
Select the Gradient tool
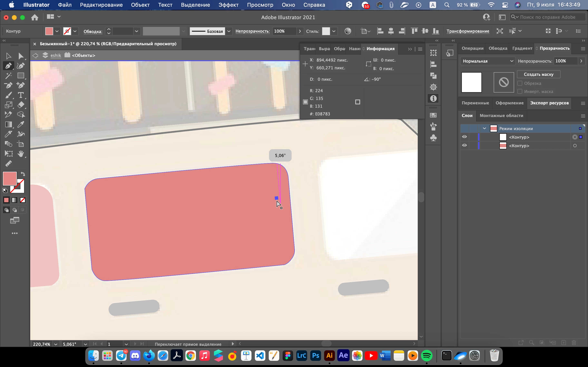9,124
